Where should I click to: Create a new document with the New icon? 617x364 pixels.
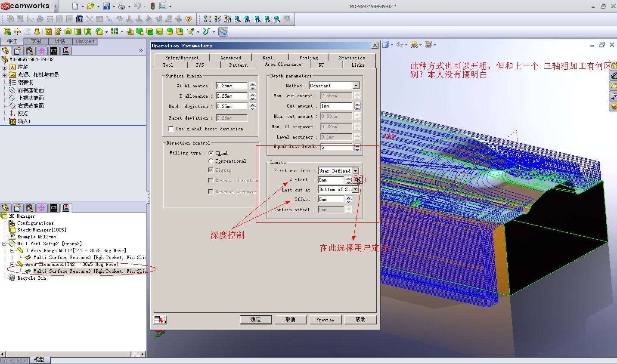(75, 6)
